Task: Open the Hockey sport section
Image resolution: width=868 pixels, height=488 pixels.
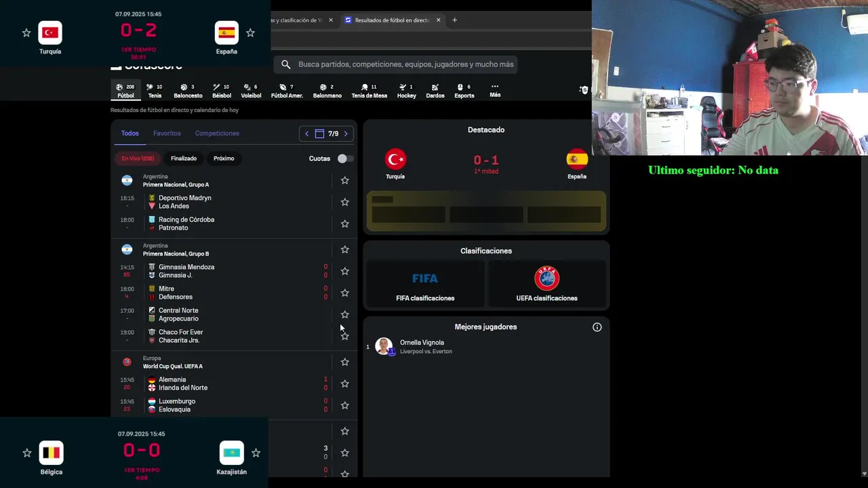Action: tap(406, 91)
